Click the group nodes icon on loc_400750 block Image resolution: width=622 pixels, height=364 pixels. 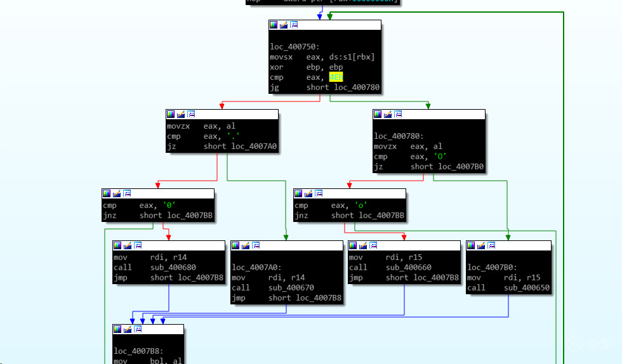(x=294, y=25)
